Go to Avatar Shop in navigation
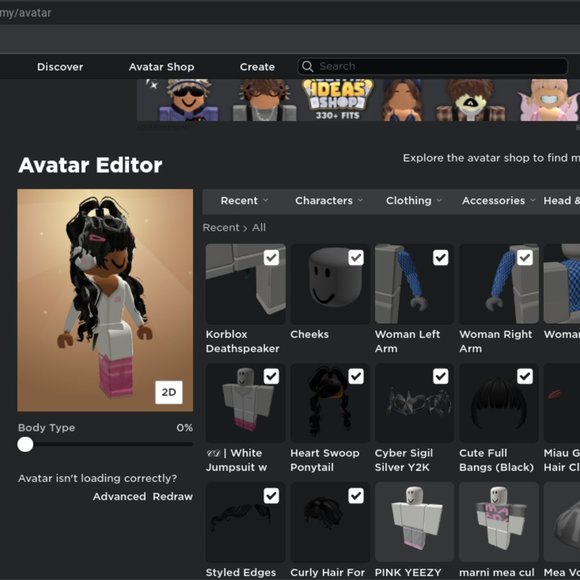The width and height of the screenshot is (580, 580). 161,67
